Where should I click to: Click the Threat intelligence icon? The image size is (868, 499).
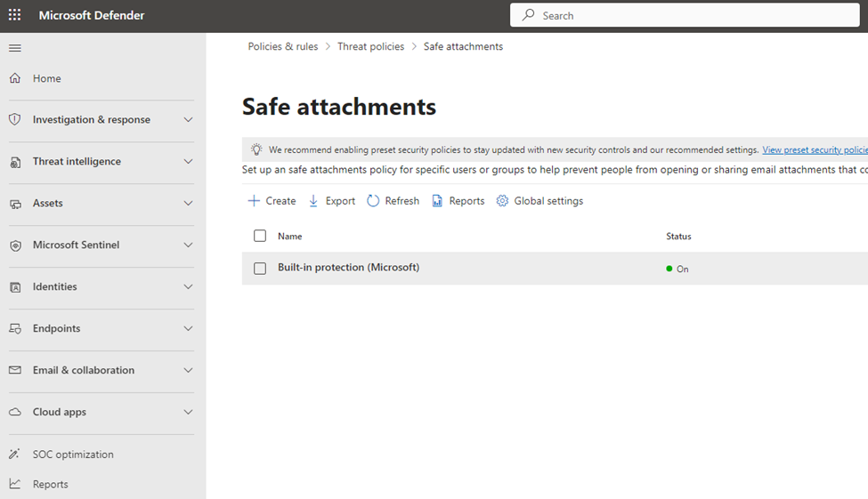15,162
